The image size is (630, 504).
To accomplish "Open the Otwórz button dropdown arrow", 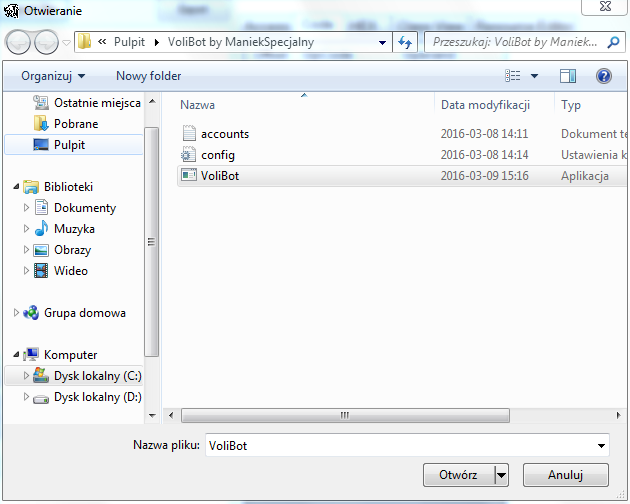I will [x=501, y=475].
